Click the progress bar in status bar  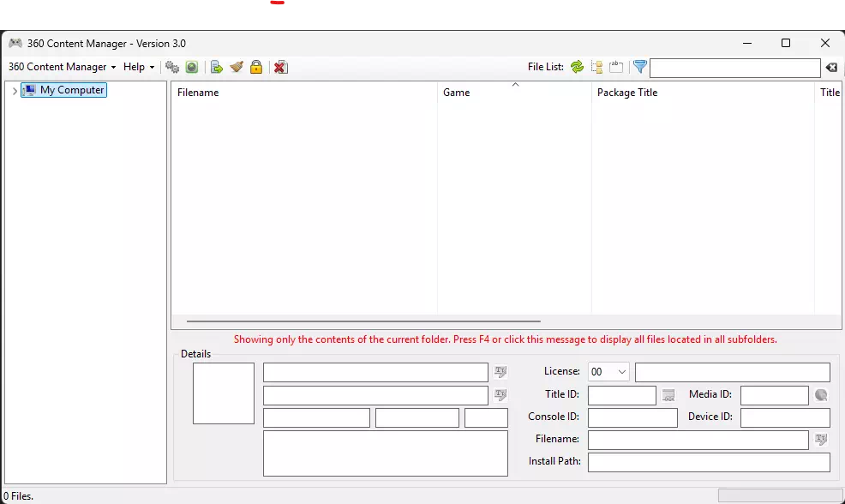(x=781, y=495)
